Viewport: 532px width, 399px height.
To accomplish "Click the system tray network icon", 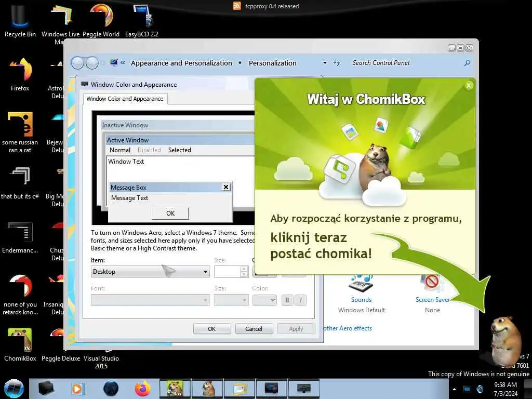I will pyautogui.click(x=467, y=389).
